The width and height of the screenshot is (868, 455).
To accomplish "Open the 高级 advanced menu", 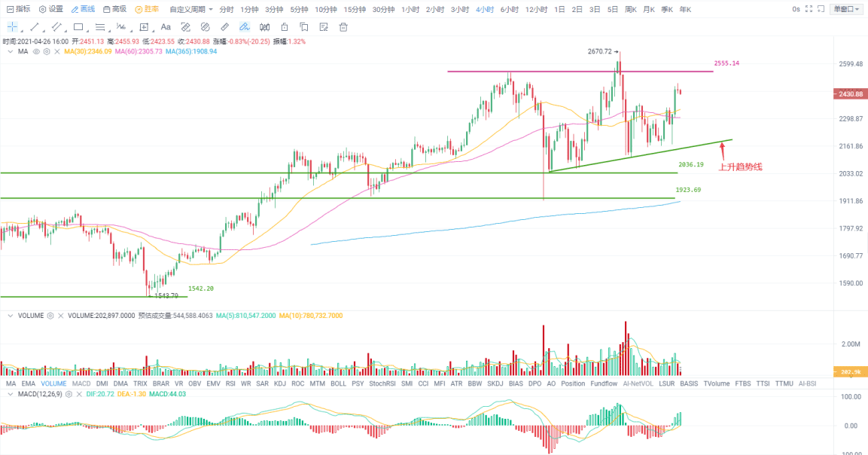I will coord(115,9).
